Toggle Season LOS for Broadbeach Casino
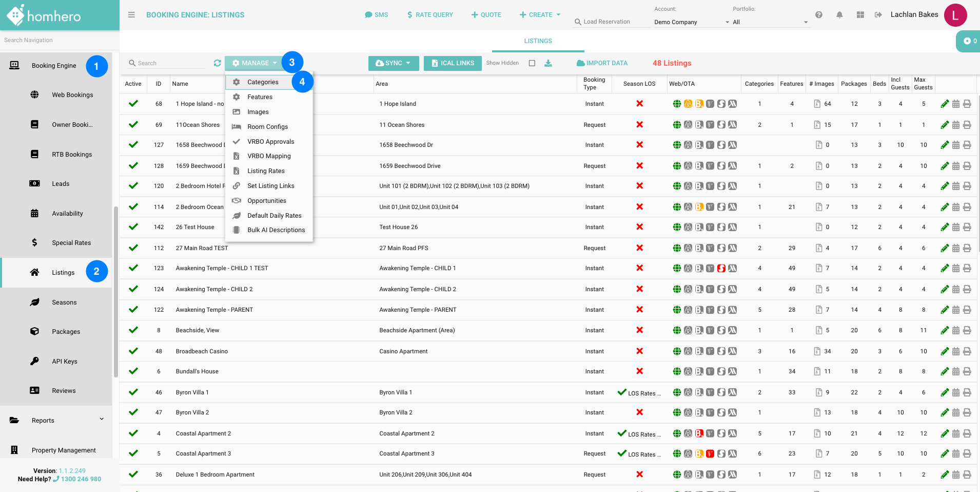This screenshot has height=492, width=980. click(x=639, y=351)
